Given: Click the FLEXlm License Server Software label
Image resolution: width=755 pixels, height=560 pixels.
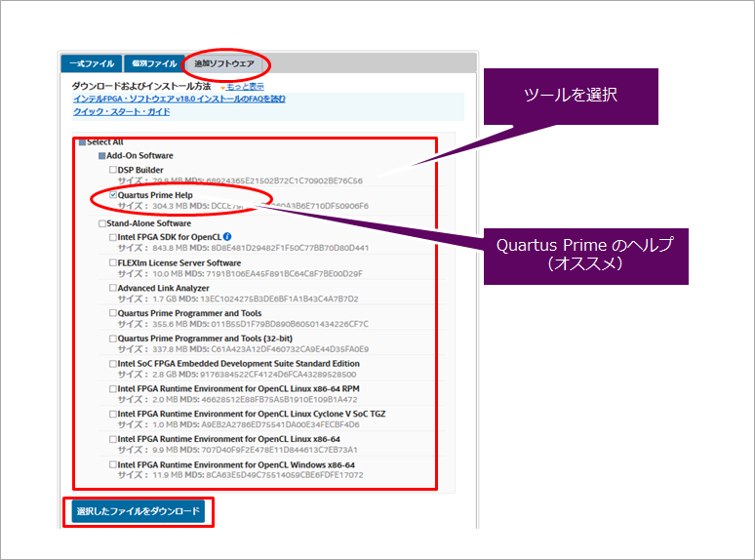Looking at the screenshot, I should tap(179, 262).
